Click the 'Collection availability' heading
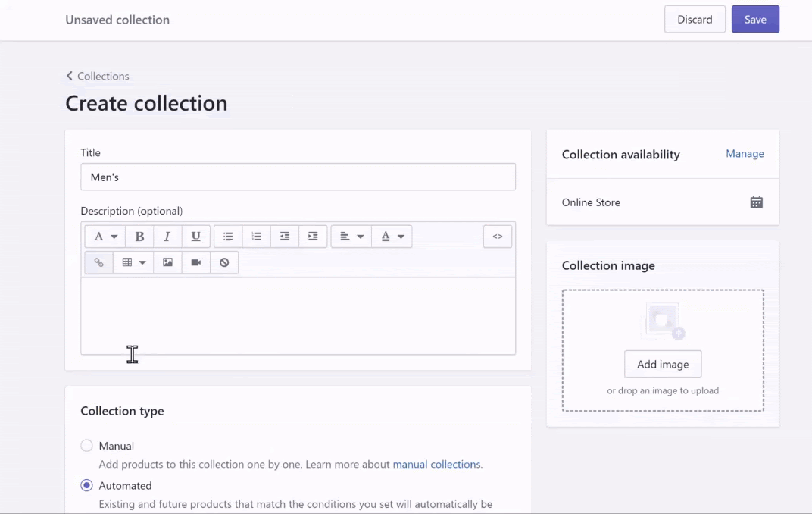This screenshot has width=812, height=514. point(621,155)
